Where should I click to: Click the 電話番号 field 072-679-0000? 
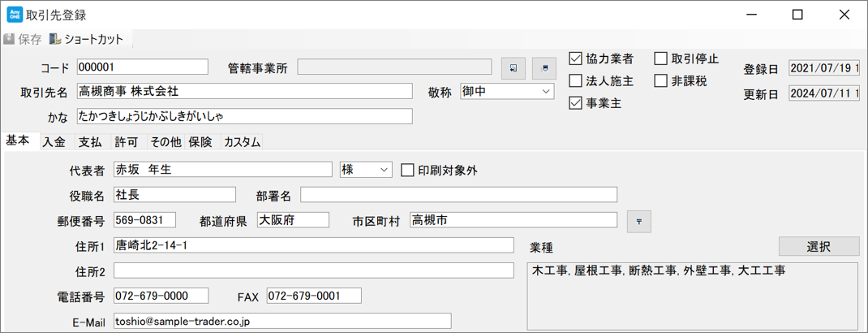(161, 296)
